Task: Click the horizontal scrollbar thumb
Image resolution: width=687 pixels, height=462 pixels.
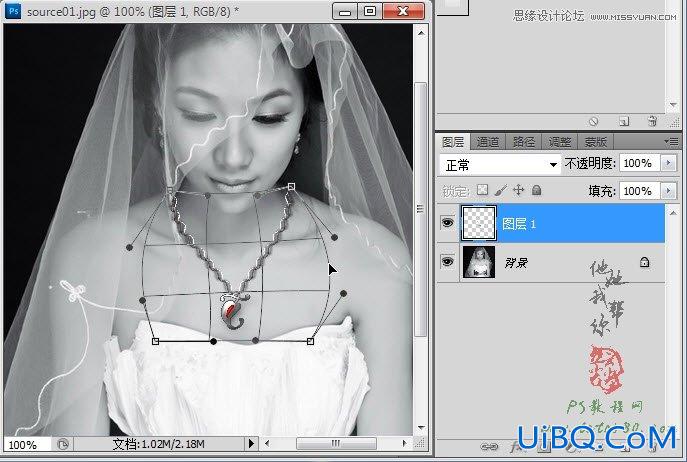Action: click(x=336, y=444)
